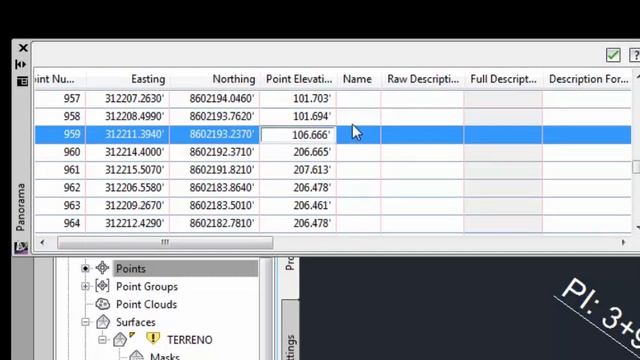The image size is (640, 360).
Task: Select point number 964 cell
Action: (60, 223)
